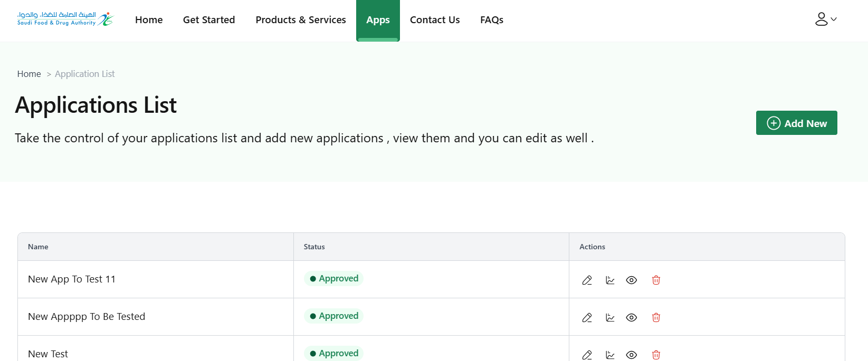This screenshot has height=361, width=868.
Task: Click the Saudi Food & Drug Authority logo
Action: pos(65,19)
